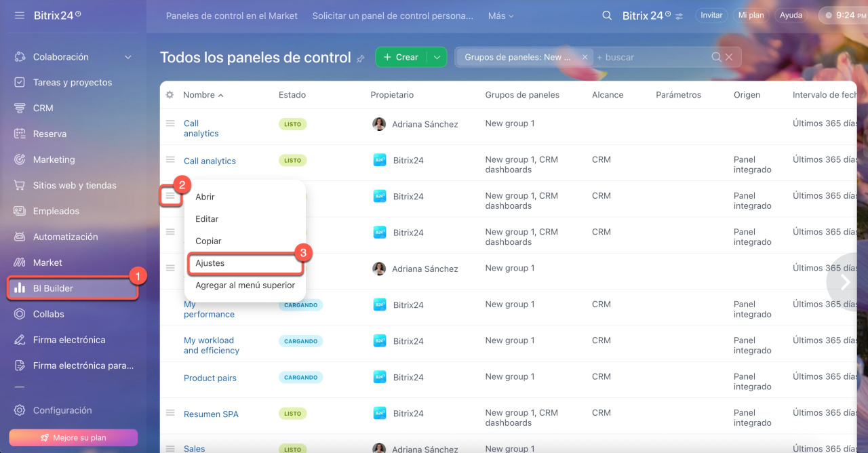The height and width of the screenshot is (453, 868).
Task: Clear the search filter field
Action: 729,58
